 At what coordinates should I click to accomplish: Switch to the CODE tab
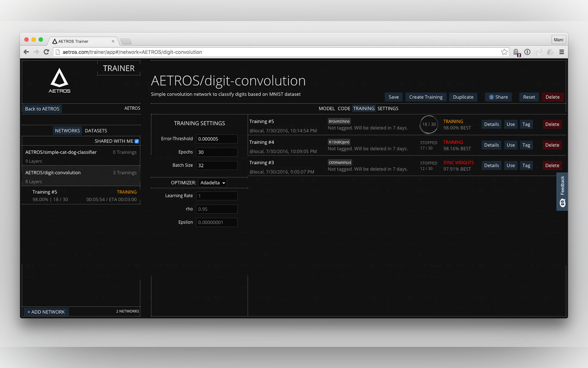coord(344,108)
